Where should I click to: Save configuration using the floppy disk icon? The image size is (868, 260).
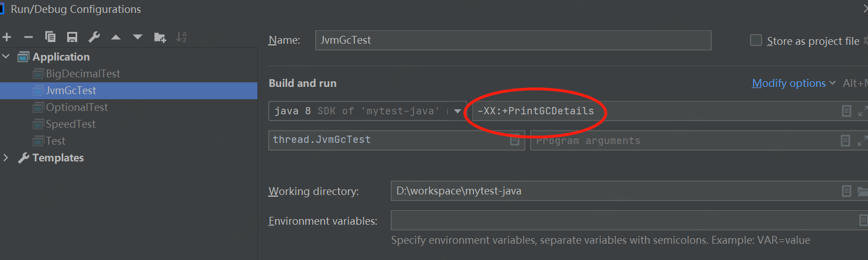tap(72, 37)
